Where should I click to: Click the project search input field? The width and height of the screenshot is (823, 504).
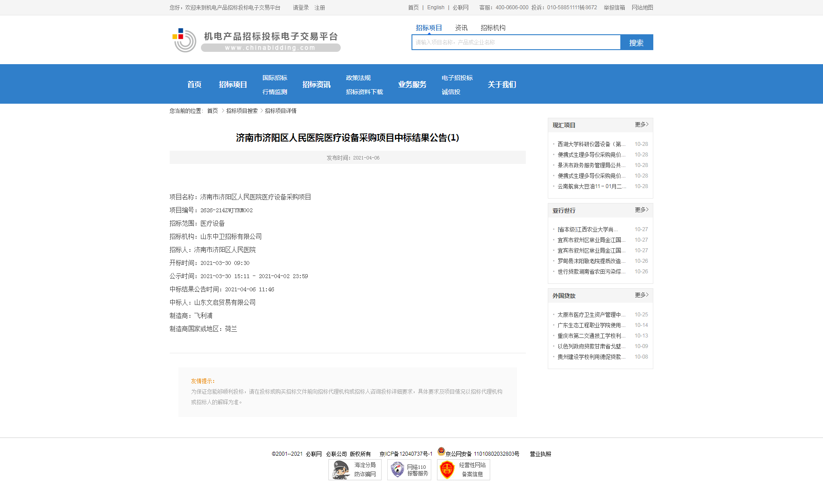point(514,42)
